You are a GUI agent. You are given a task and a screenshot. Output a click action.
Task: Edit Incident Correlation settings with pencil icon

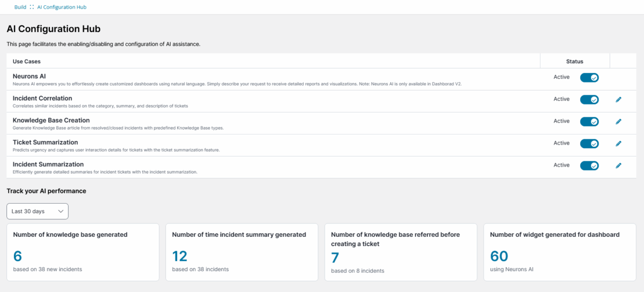[618, 100]
